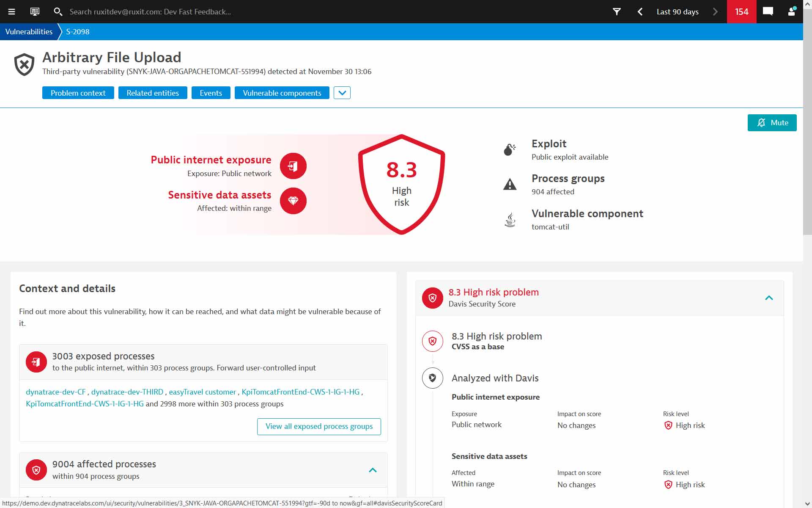The image size is (812, 508).
Task: Click the Java vulnerable component icon
Action: (x=510, y=220)
